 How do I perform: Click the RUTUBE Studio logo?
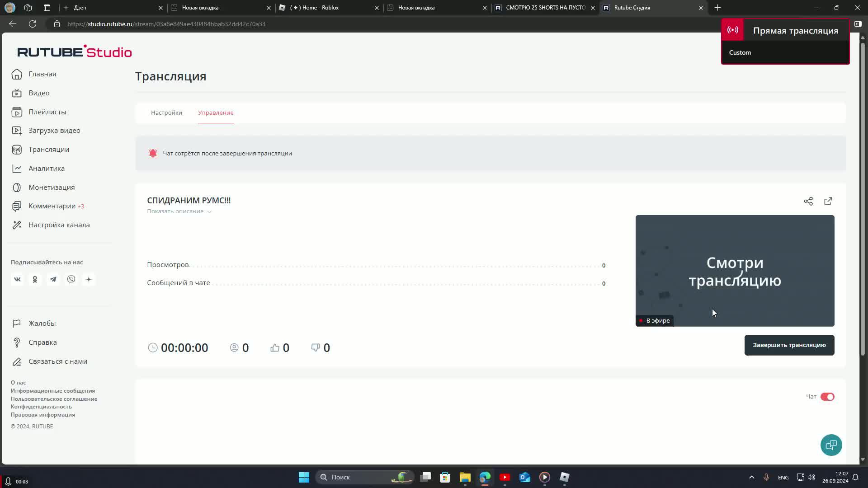(75, 52)
